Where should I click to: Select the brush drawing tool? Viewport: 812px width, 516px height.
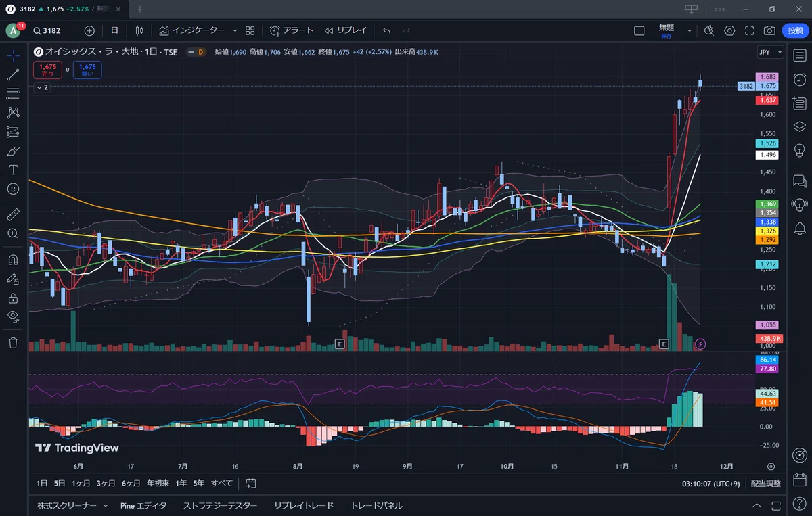click(x=13, y=151)
